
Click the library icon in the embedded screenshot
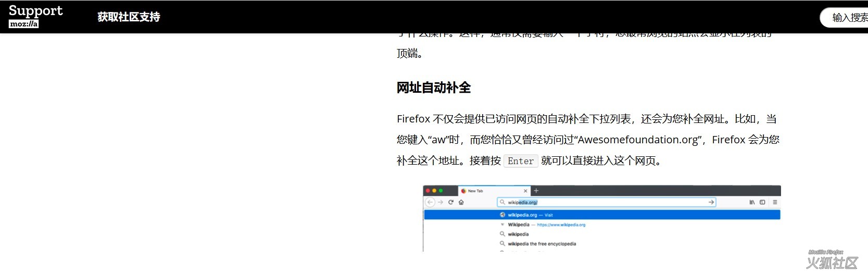tap(752, 202)
